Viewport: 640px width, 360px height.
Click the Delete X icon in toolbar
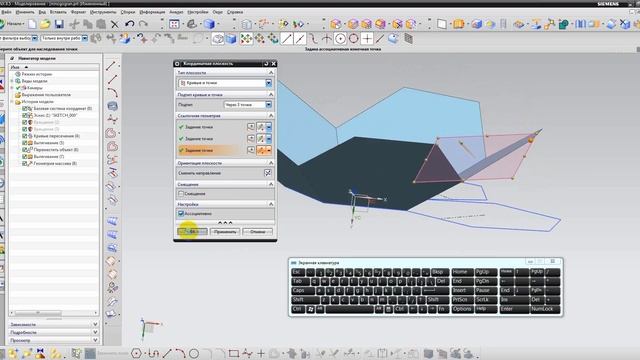pos(115,24)
